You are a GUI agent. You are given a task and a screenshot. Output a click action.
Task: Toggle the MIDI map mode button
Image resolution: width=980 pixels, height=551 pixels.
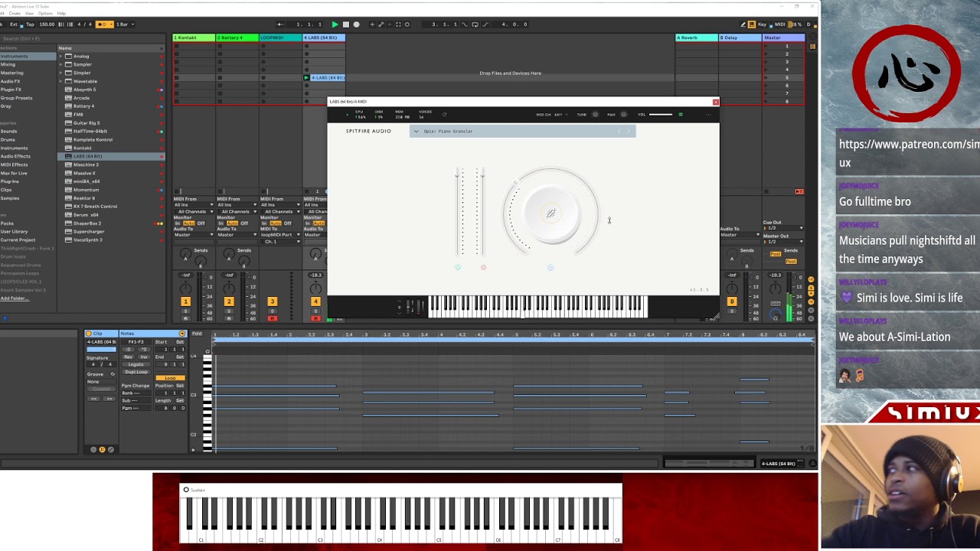point(780,24)
